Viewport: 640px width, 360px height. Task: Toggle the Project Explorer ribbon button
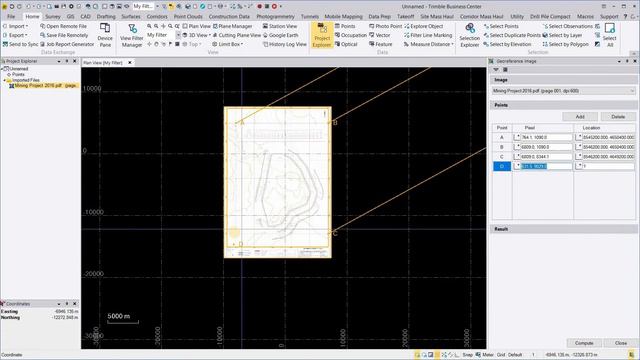(x=322, y=35)
